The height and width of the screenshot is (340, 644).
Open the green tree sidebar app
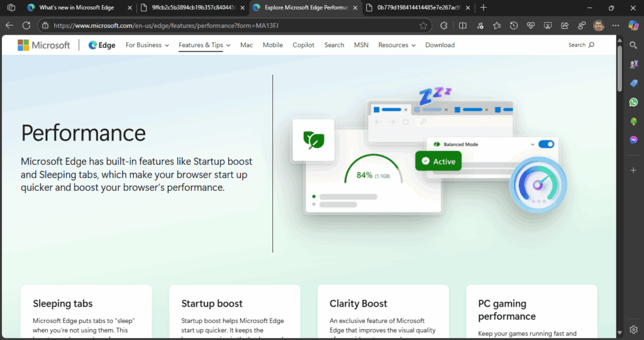tap(633, 121)
